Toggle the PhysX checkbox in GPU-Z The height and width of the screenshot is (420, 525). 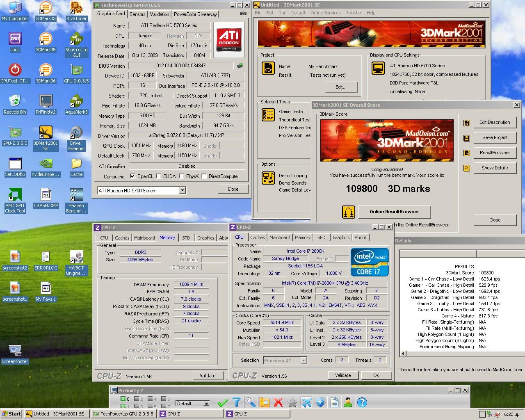[181, 176]
